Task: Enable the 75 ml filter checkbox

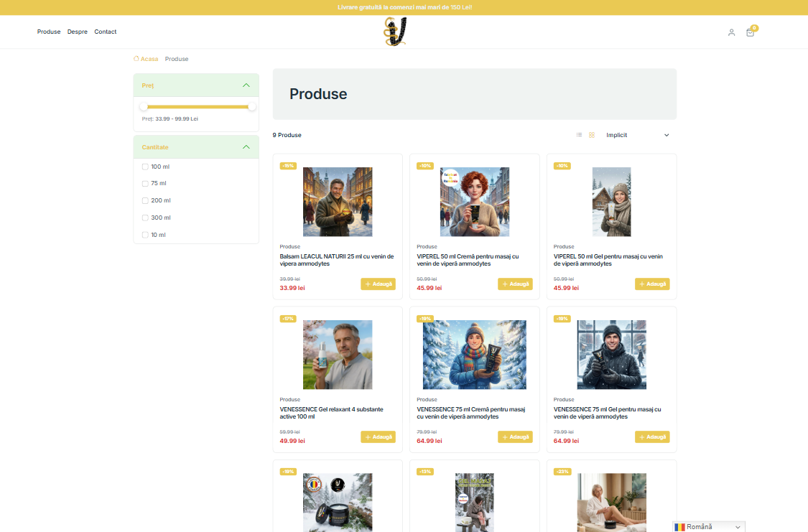Action: coord(145,184)
